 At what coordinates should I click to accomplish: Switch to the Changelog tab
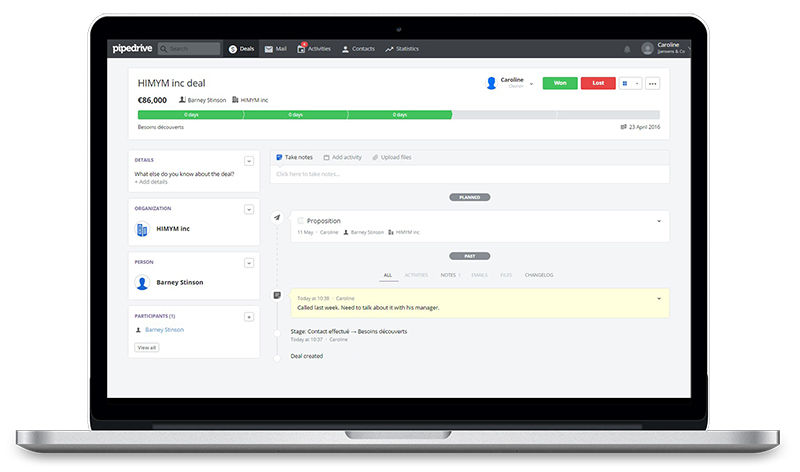coord(538,275)
